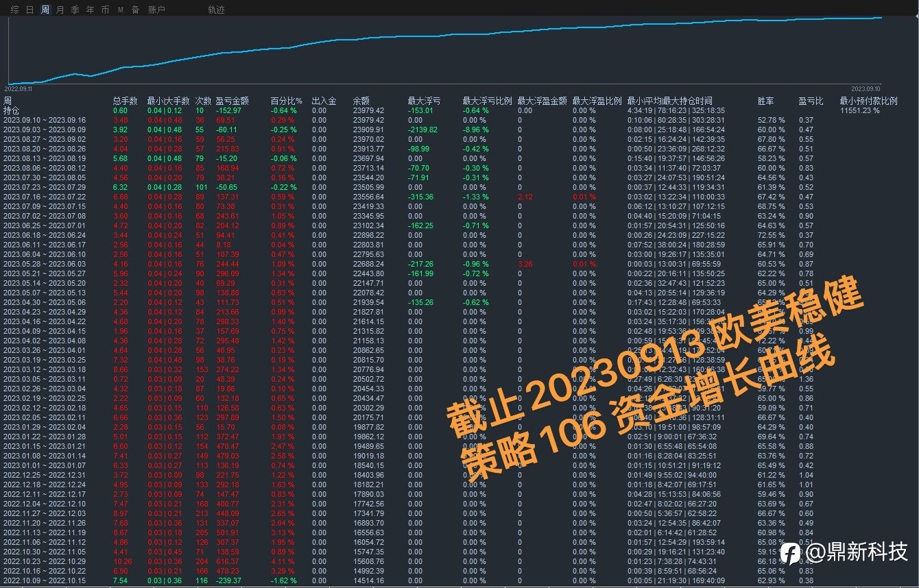
Task: Click the 胜率 win rate column header
Action: coord(766,101)
